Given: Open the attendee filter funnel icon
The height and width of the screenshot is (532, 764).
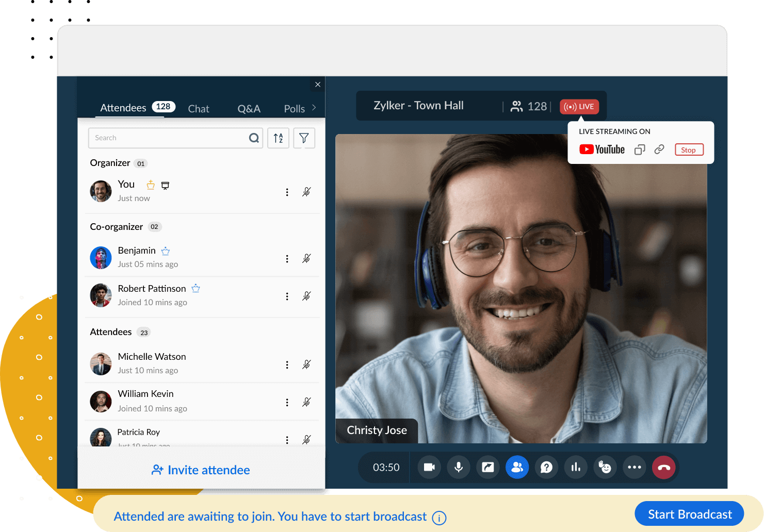Looking at the screenshot, I should (304, 138).
